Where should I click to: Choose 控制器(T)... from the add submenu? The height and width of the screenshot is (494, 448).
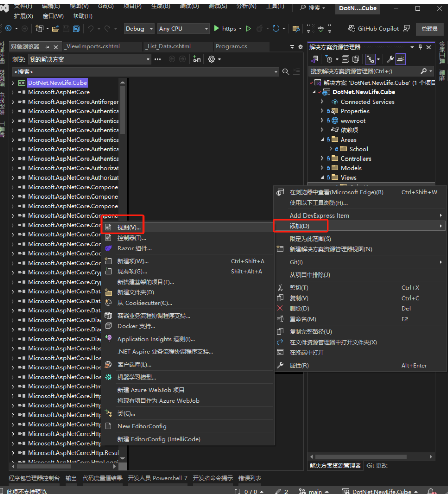click(188, 238)
